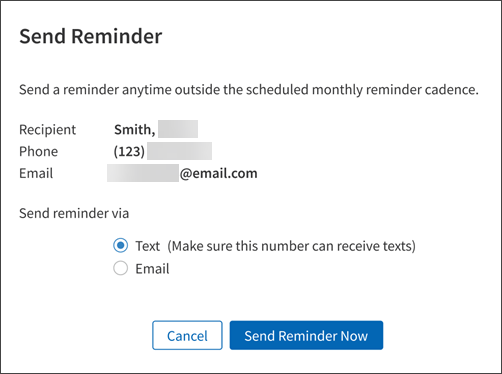The image size is (502, 374).
Task: Click the "Send reminder via" label
Action: click(74, 213)
